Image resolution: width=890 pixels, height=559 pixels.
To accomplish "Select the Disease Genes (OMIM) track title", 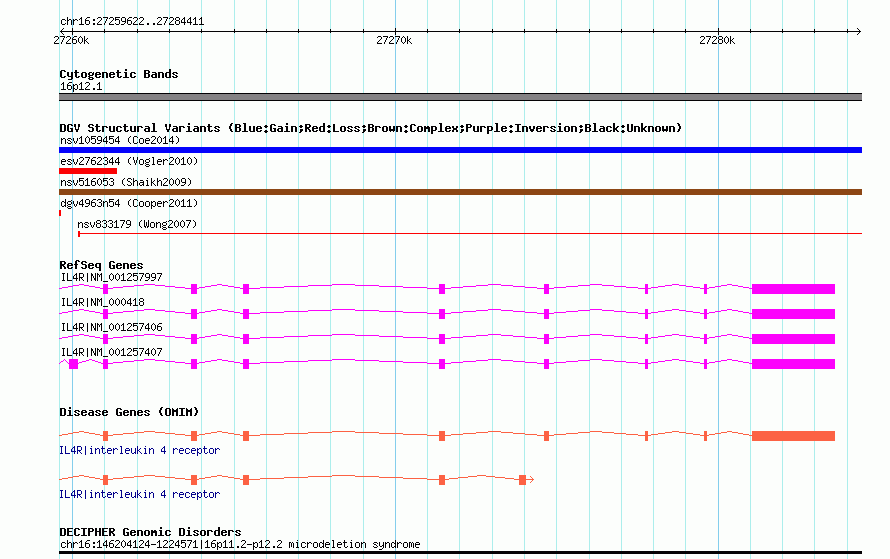I will point(129,412).
